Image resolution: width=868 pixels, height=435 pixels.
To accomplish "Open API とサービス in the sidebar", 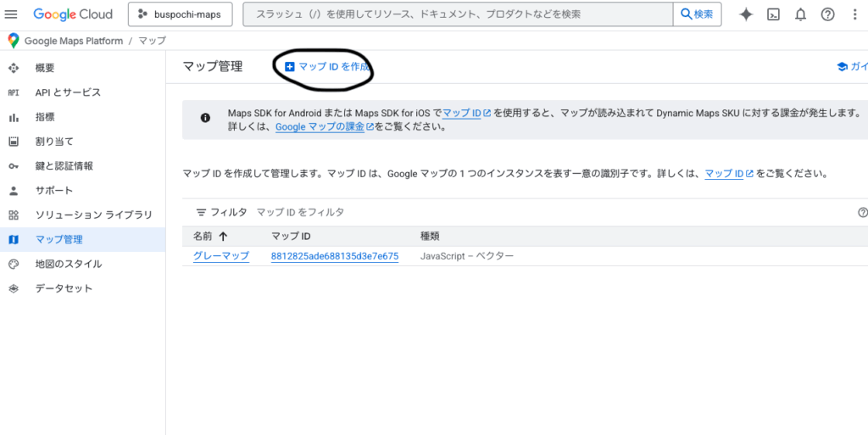I will pos(68,92).
